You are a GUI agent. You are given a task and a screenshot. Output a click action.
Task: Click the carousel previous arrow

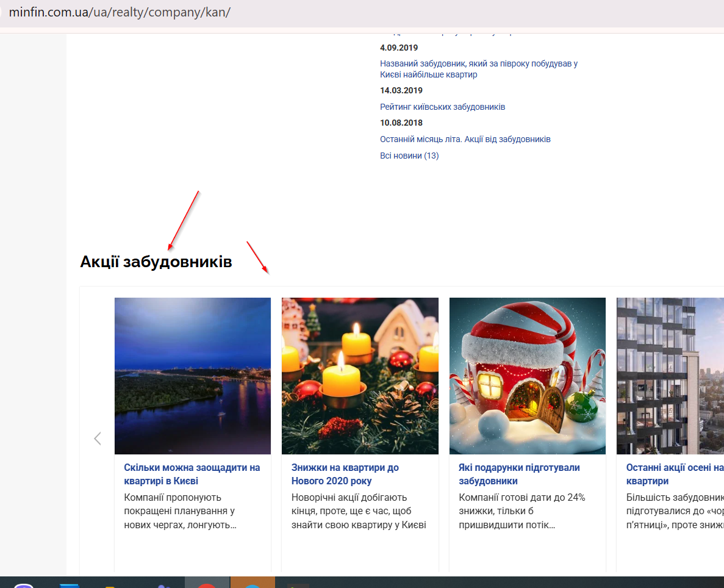[x=98, y=439]
